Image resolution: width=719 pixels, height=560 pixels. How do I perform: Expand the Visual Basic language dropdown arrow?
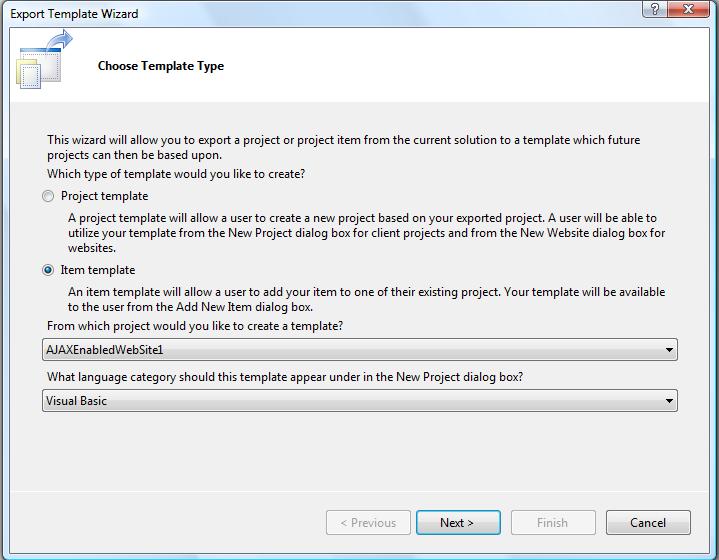click(669, 401)
